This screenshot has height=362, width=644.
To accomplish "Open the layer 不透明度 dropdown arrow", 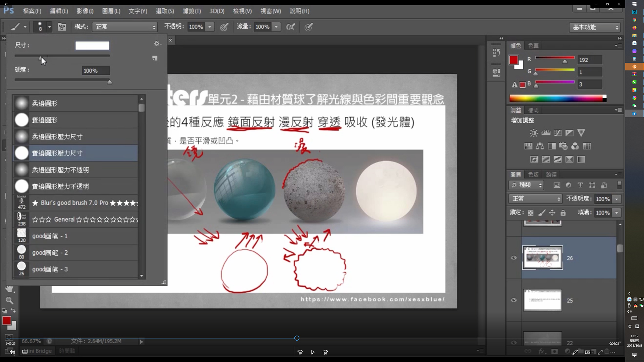I will [616, 199].
